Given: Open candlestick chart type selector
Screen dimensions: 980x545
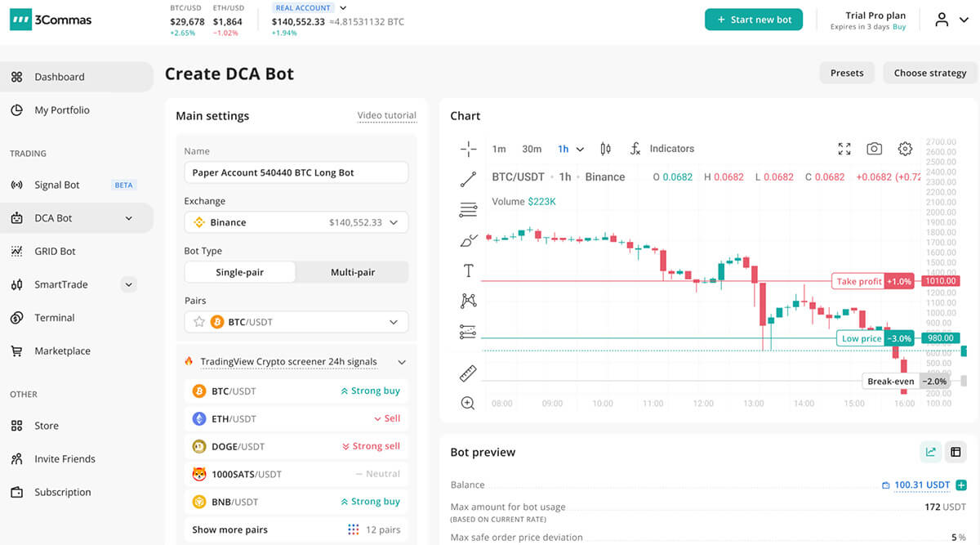Looking at the screenshot, I should click(605, 149).
